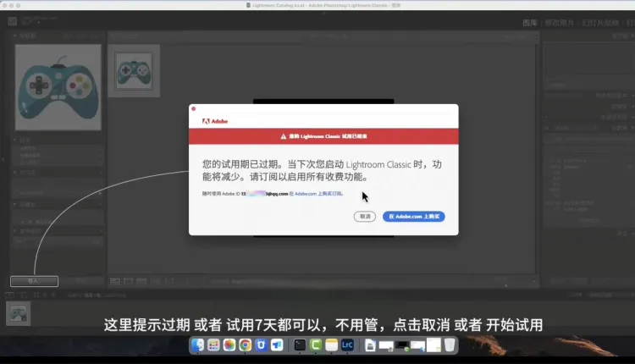Viewport: 635px width, 364px height.
Task: Switch to the 修改照片 (Develop) module
Action: pyautogui.click(x=560, y=23)
